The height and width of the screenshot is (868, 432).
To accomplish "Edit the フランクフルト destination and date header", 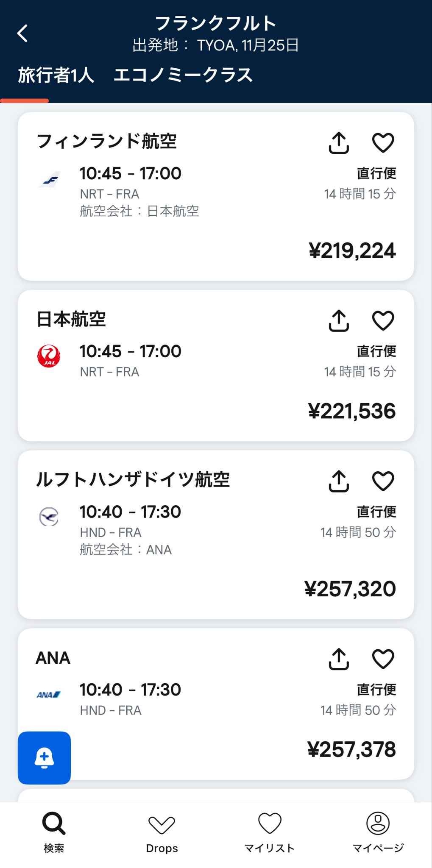I will pyautogui.click(x=216, y=33).
